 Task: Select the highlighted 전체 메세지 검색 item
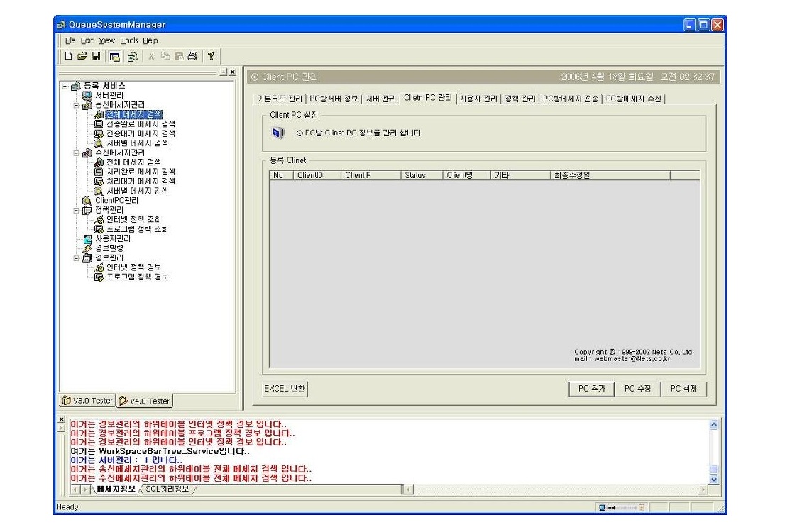tap(134, 115)
